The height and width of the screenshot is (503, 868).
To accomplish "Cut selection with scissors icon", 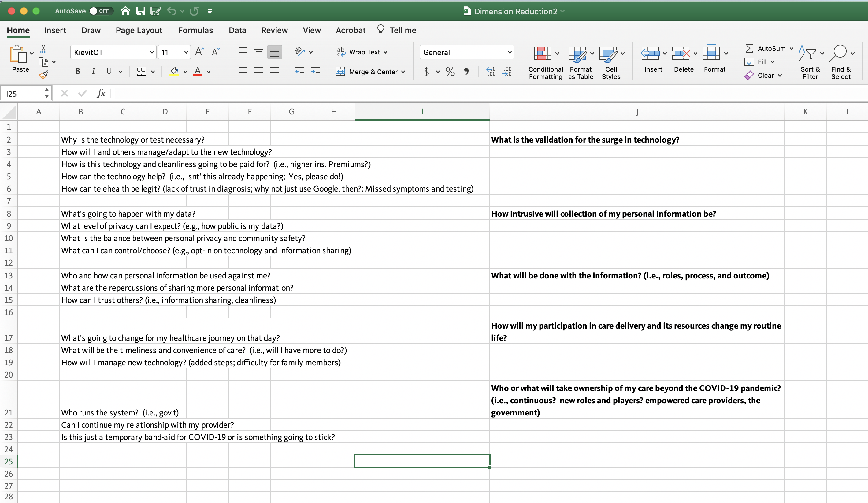I will point(43,49).
